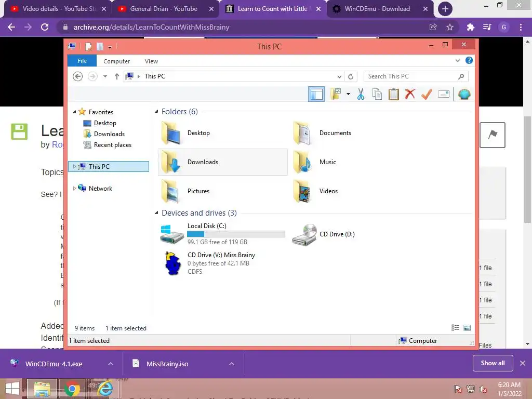Expand the ribbon with chevron
This screenshot has width=532, height=399.
(x=457, y=60)
